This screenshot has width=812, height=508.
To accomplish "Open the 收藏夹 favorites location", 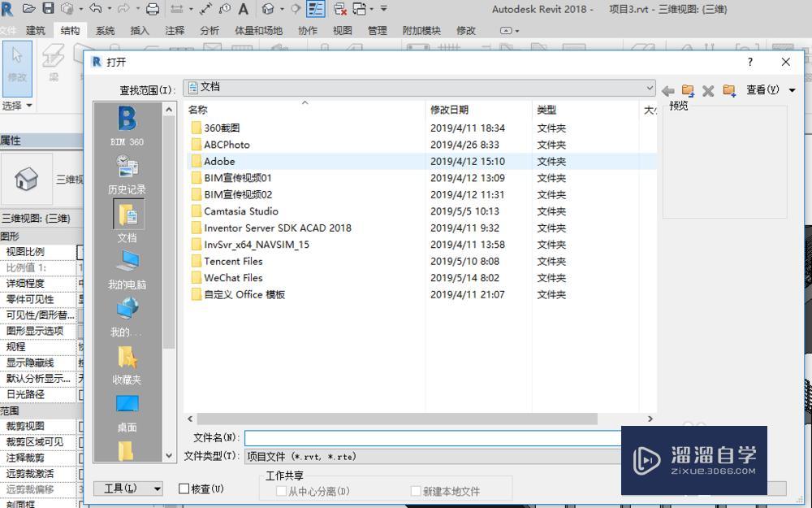I will coord(127,365).
